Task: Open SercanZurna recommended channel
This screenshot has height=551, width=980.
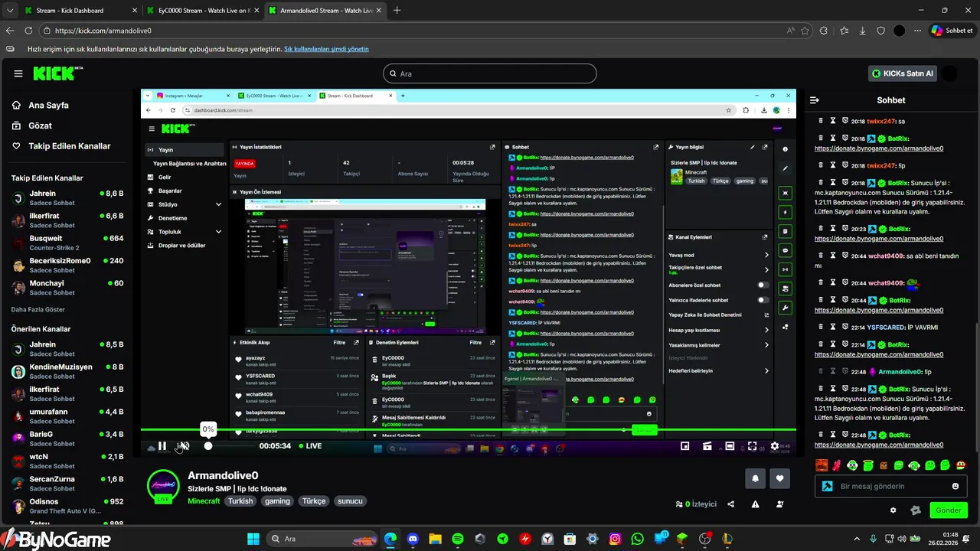Action: 67,484
